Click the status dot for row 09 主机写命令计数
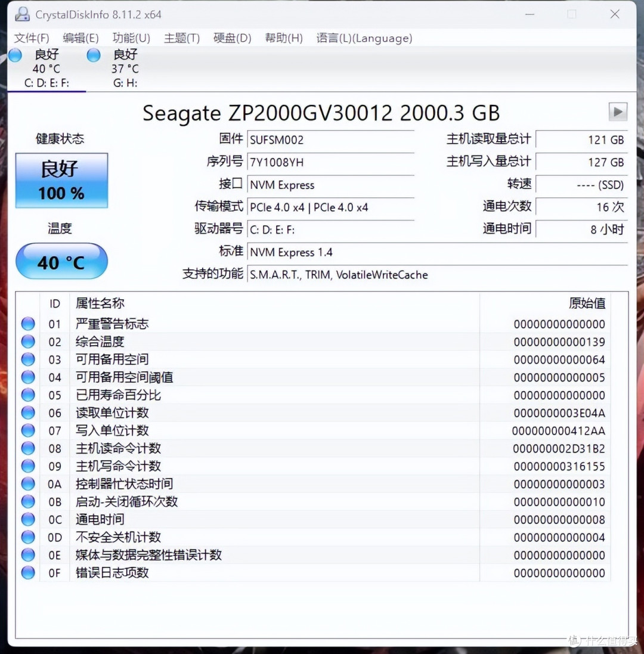644x654 pixels. tap(28, 466)
